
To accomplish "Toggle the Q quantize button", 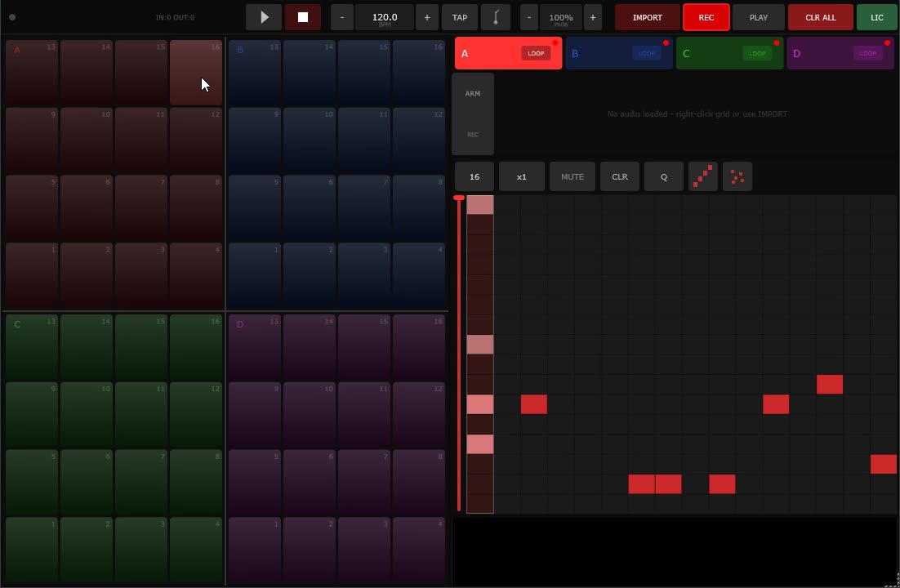I will pos(664,177).
